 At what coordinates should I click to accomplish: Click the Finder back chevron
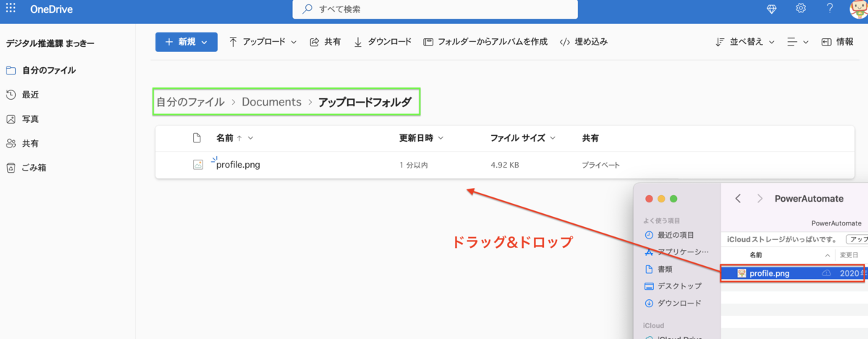(x=738, y=198)
